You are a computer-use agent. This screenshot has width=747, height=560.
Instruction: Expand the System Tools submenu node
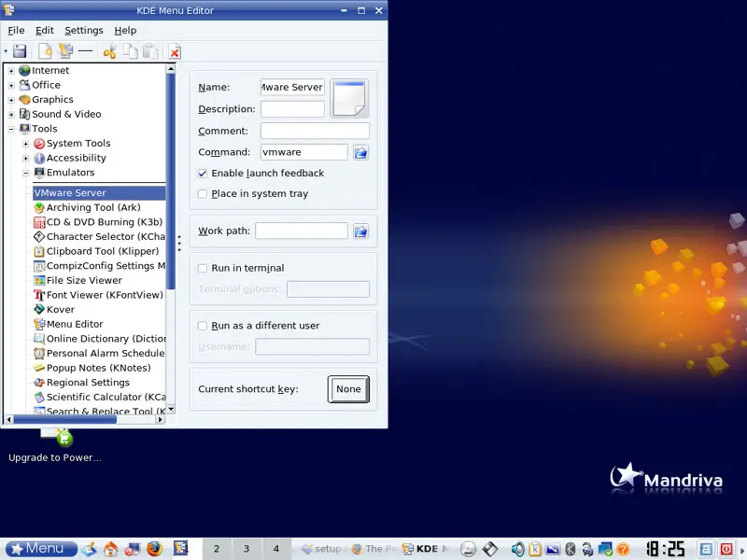point(26,144)
